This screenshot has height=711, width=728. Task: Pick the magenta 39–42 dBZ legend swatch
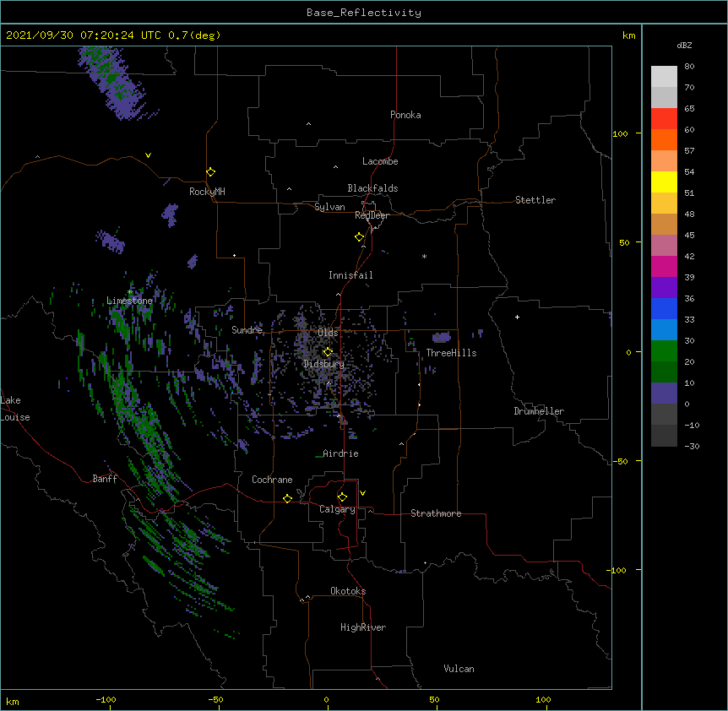tap(664, 266)
